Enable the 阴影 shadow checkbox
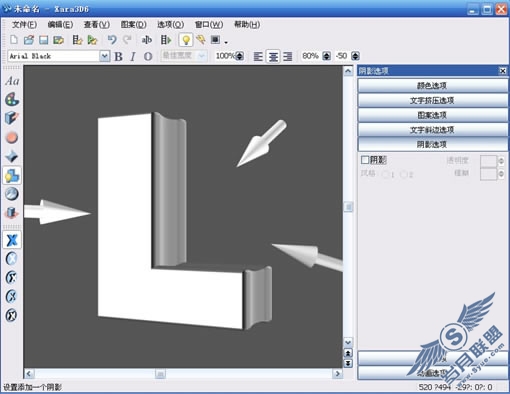Image resolution: width=510 pixels, height=394 pixels. [365, 160]
